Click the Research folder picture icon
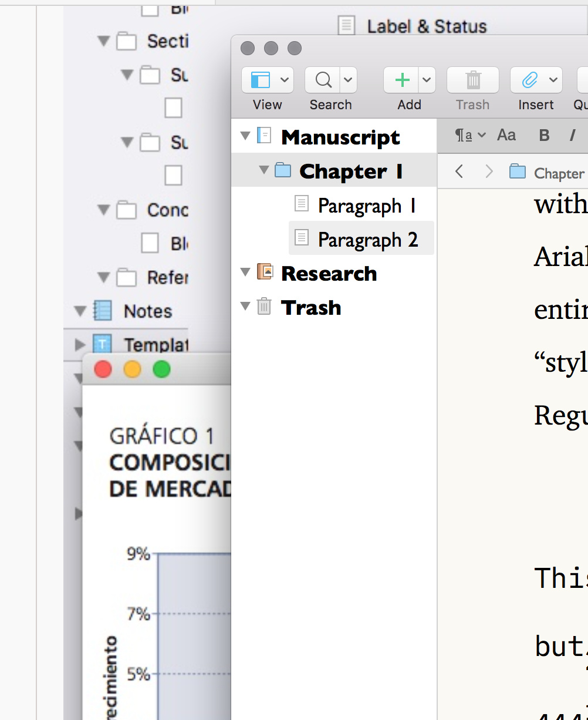 point(265,271)
